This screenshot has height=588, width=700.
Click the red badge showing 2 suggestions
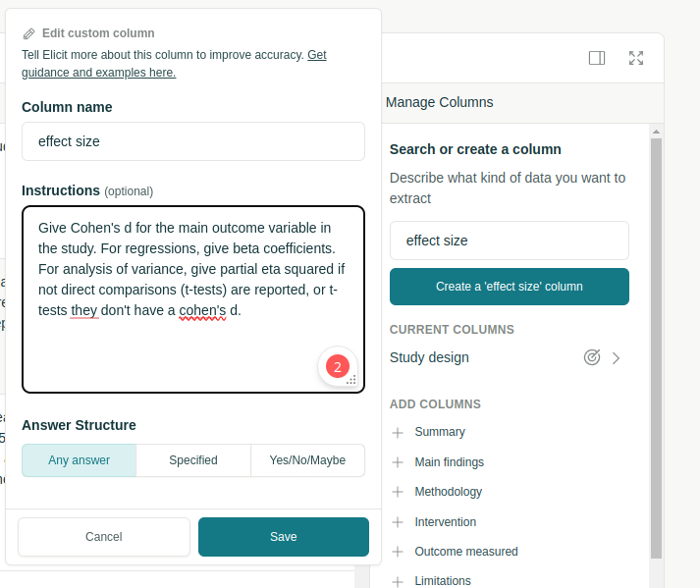click(337, 367)
